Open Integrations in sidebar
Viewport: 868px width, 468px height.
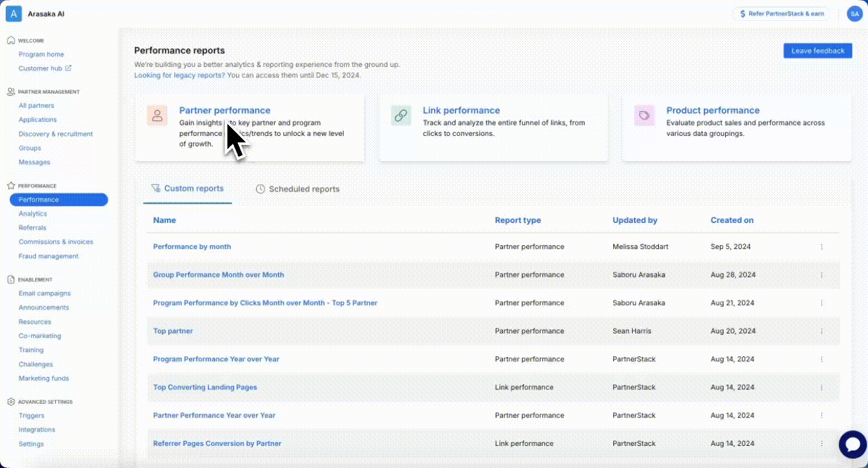coord(37,430)
